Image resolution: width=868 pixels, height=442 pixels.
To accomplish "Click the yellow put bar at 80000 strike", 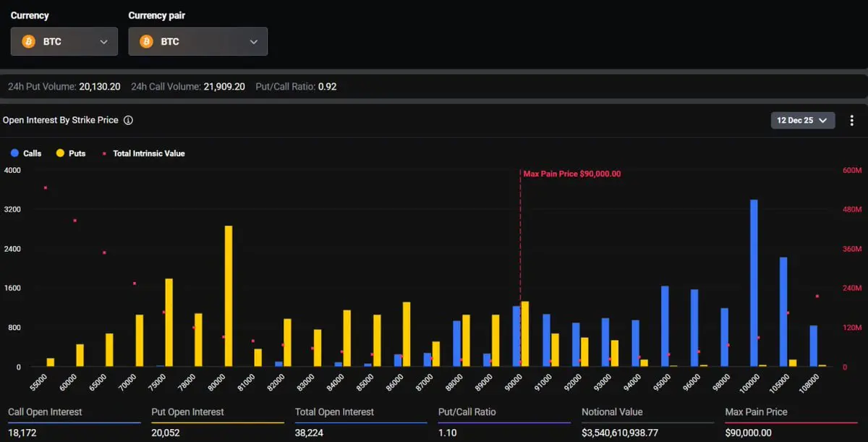I will [x=229, y=297].
